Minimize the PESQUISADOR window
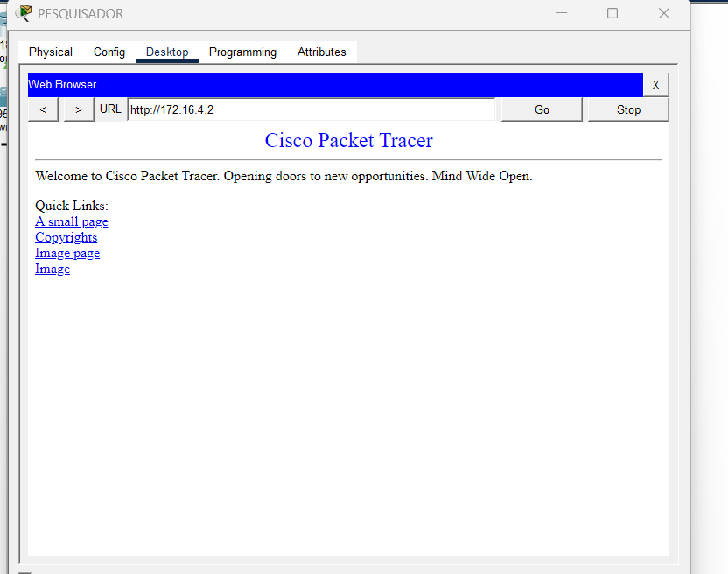Screen dimensions: 728x574 tap(562, 13)
